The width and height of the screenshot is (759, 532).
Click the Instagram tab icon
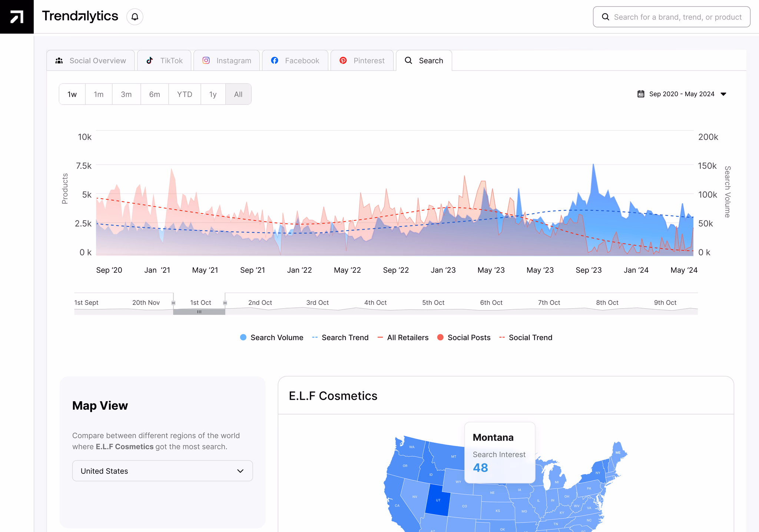(x=206, y=60)
